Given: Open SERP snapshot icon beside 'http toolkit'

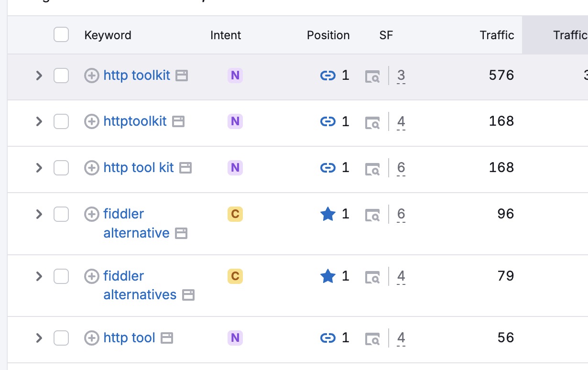Looking at the screenshot, I should (182, 76).
